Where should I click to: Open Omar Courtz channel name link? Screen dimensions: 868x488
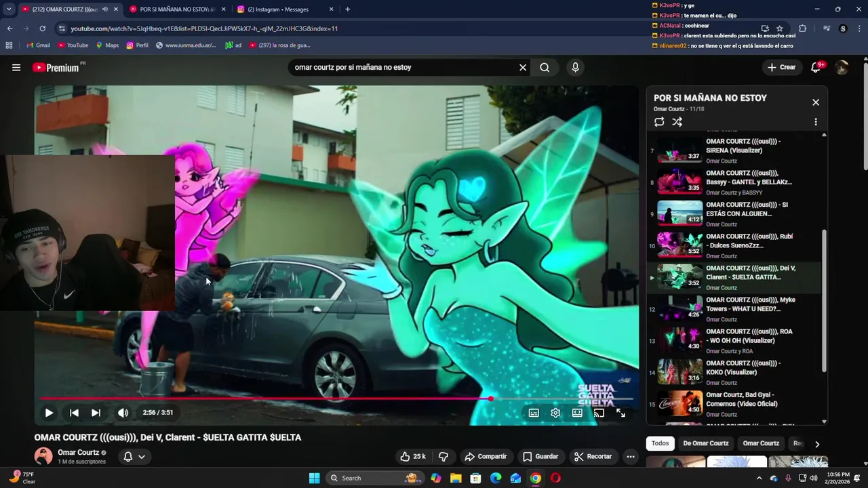pyautogui.click(x=78, y=453)
